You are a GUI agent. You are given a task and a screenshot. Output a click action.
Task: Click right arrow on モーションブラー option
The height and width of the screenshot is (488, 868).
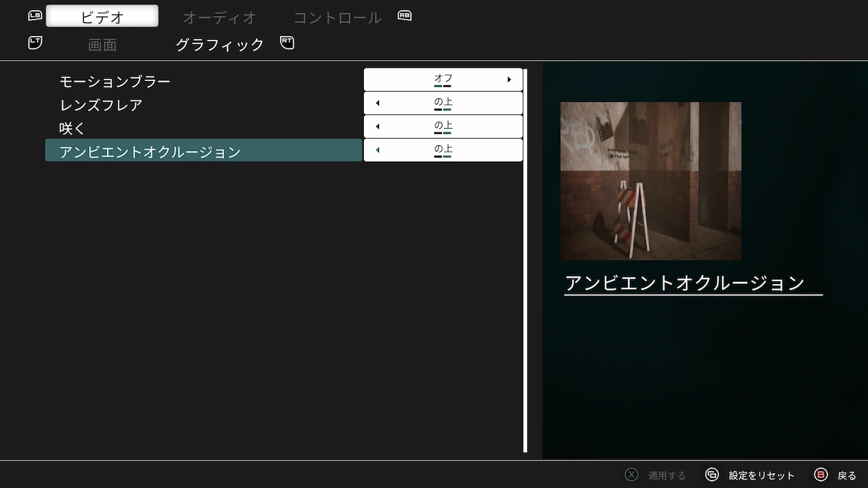pos(509,80)
